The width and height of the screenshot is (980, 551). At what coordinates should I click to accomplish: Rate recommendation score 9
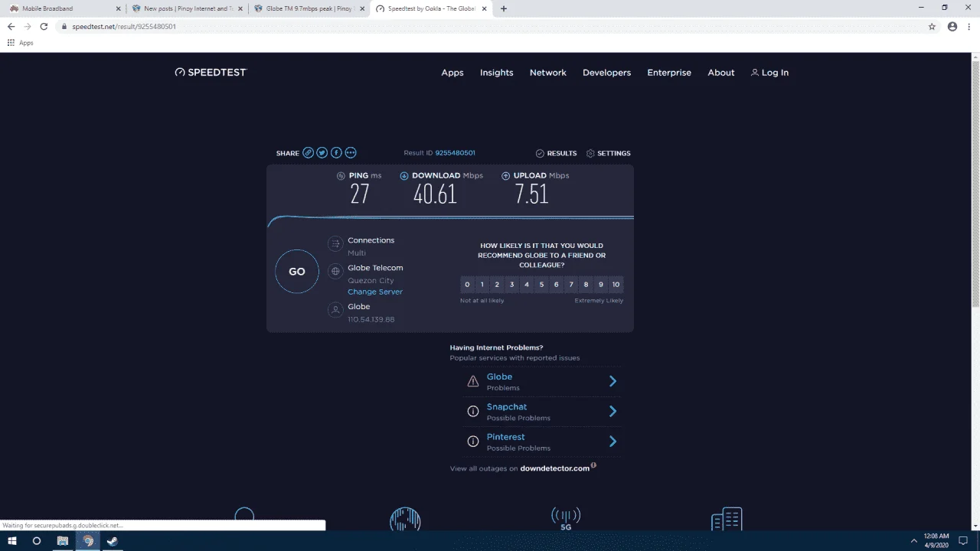pyautogui.click(x=601, y=285)
